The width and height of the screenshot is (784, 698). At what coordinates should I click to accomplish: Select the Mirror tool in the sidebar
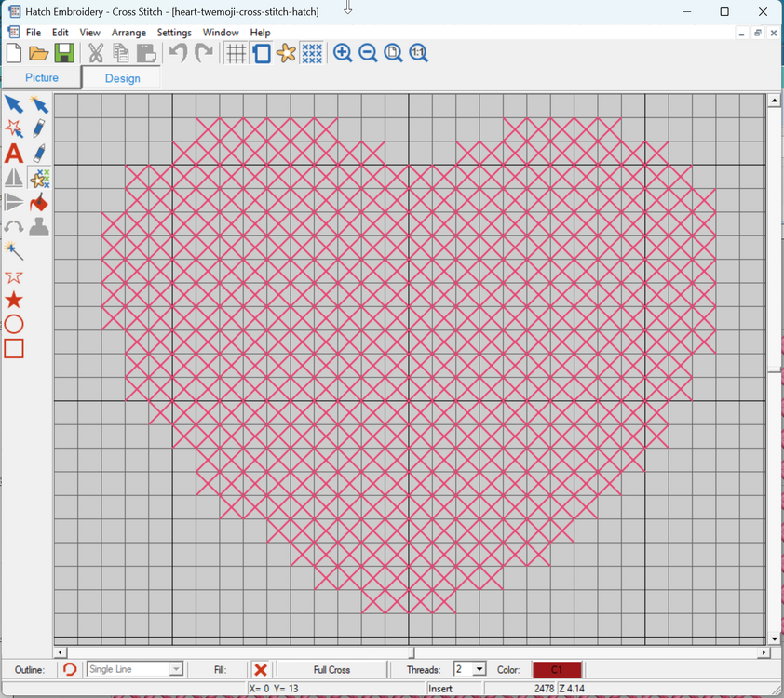pos(13,179)
